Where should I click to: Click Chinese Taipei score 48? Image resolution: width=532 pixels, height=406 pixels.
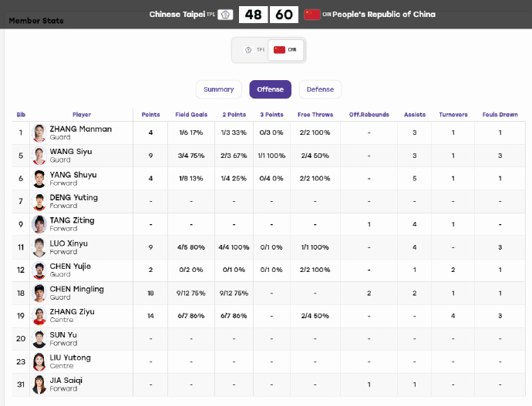pos(254,15)
